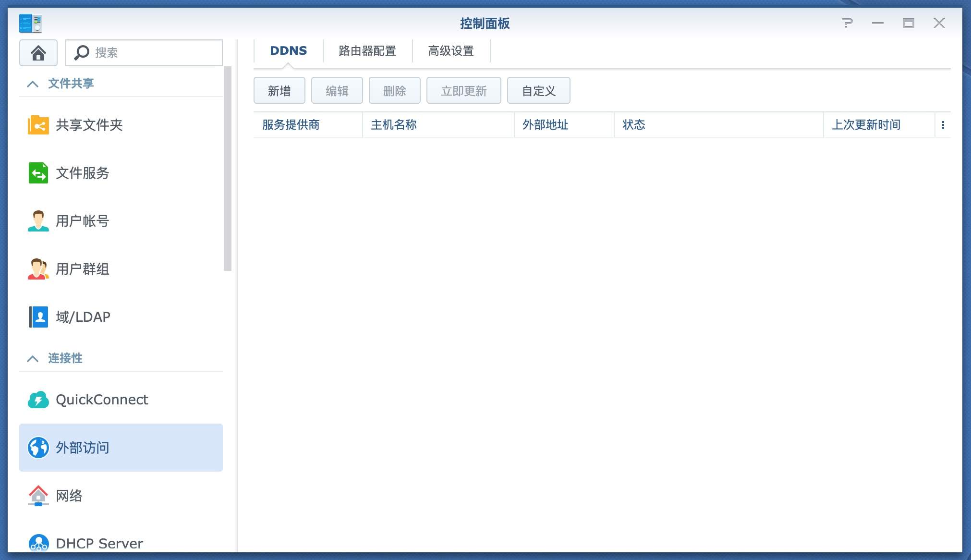Click the home icon button

tap(38, 53)
